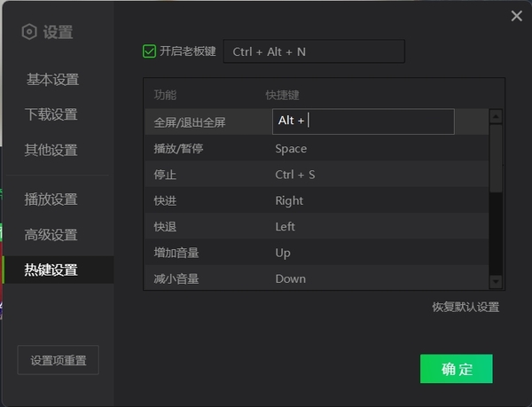Click the 快进 Right hotkey row

[x=317, y=200]
